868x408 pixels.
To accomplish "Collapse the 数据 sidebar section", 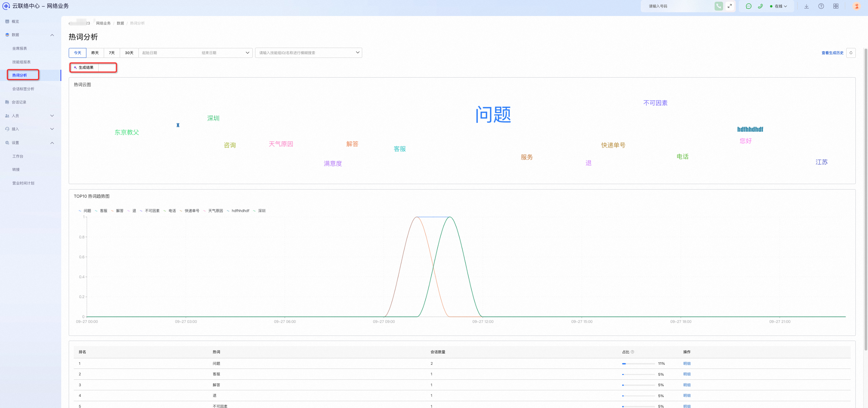I will click(52, 35).
